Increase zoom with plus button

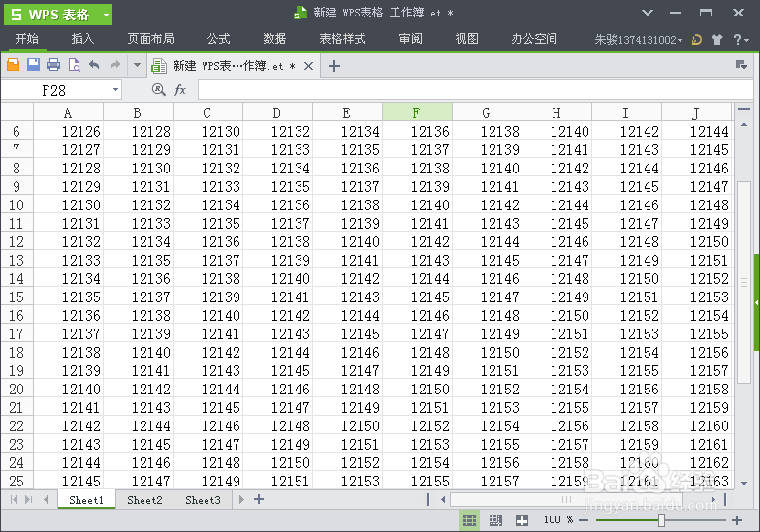pos(737,520)
